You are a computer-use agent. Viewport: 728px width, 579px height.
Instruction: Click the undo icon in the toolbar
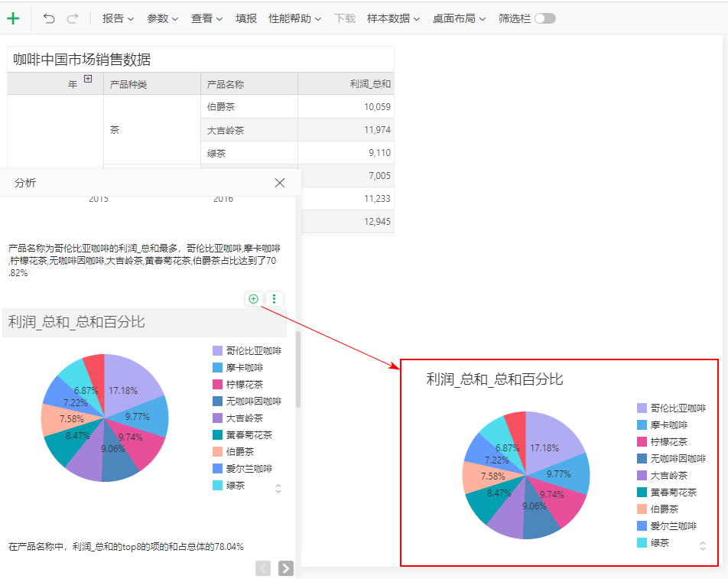pyautogui.click(x=48, y=17)
